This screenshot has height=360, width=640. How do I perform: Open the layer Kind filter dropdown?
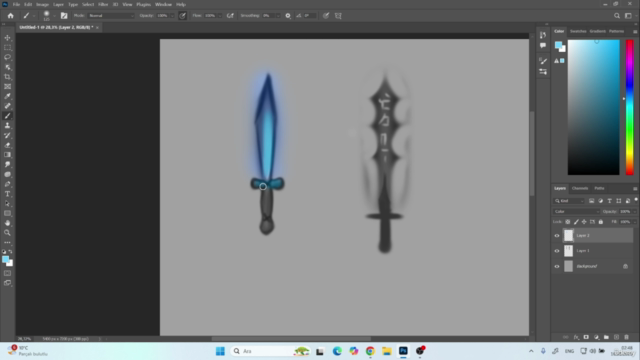pyautogui.click(x=569, y=201)
